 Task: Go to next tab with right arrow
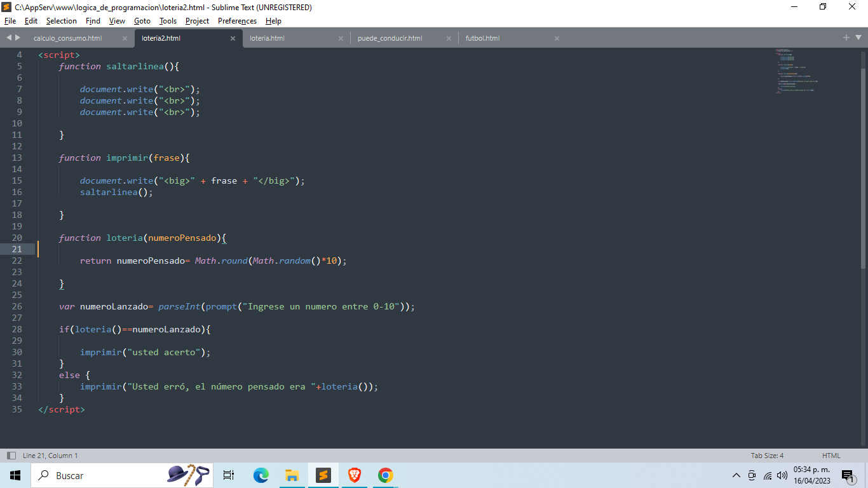click(18, 38)
